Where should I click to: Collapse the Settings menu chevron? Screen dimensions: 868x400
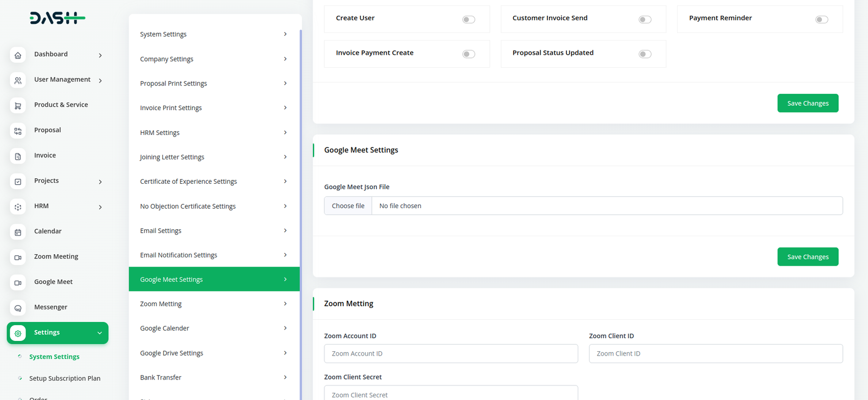(x=100, y=333)
